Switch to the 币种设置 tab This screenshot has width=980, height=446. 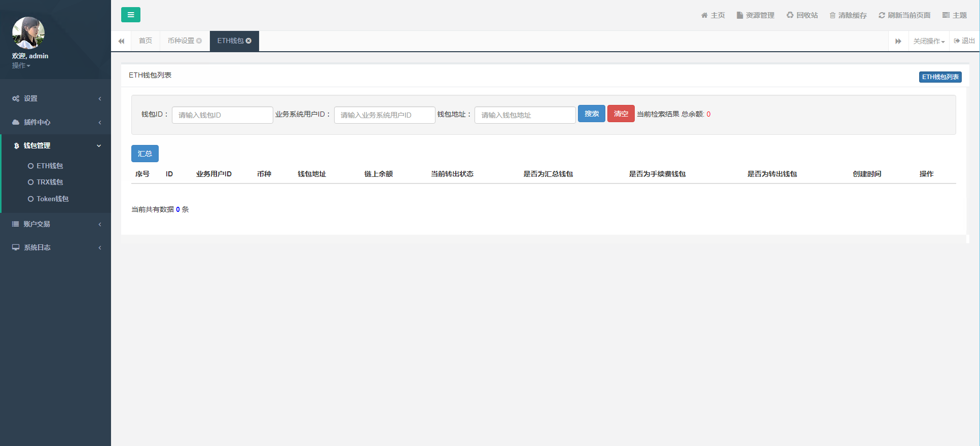coord(181,41)
